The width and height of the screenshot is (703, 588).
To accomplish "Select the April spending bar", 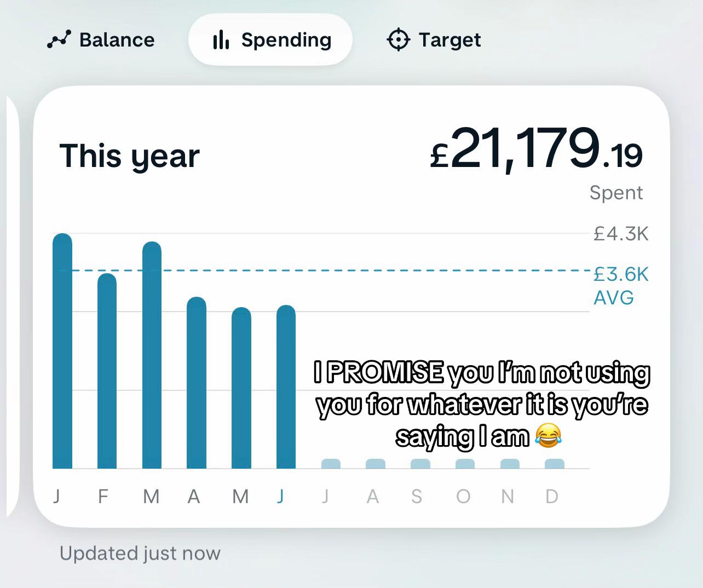I will [x=197, y=383].
